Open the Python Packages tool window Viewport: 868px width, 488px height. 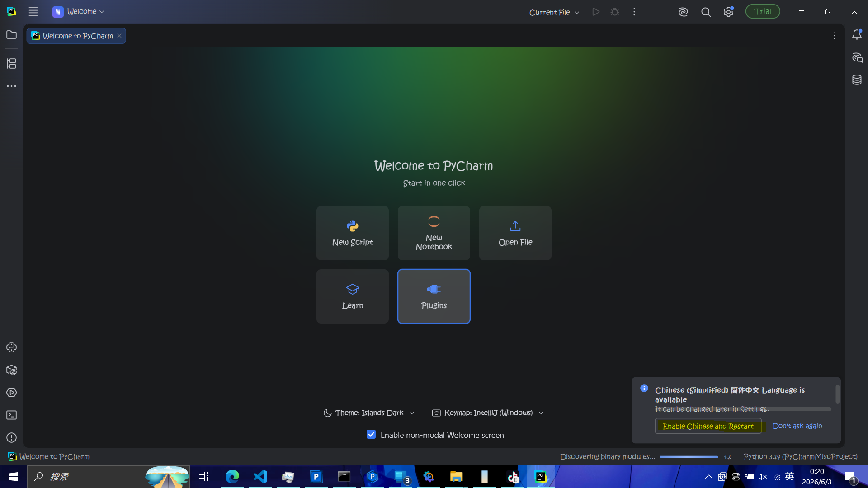pyautogui.click(x=12, y=370)
